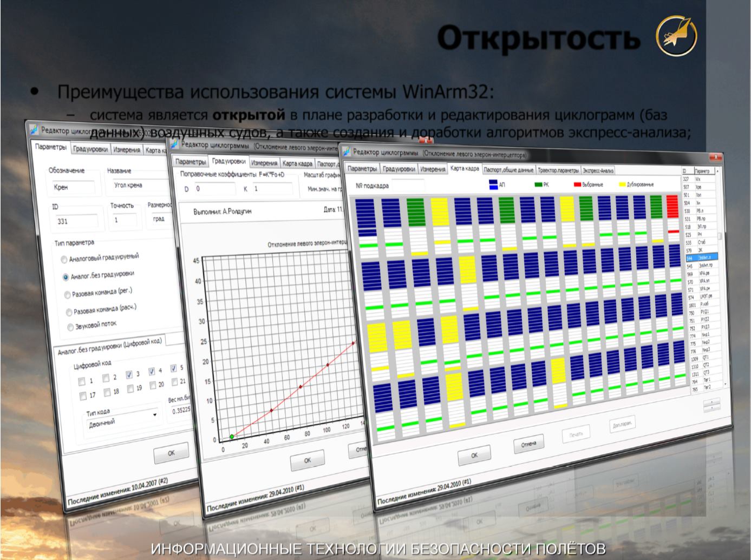Click the red cell block in the frame map
Screen dimensions: 751x560
coord(672,207)
